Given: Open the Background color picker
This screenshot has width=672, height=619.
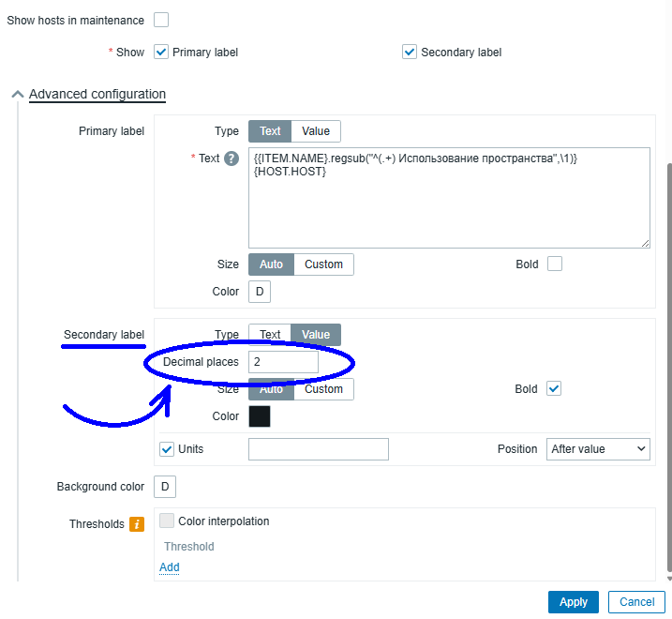Looking at the screenshot, I should pos(165,487).
